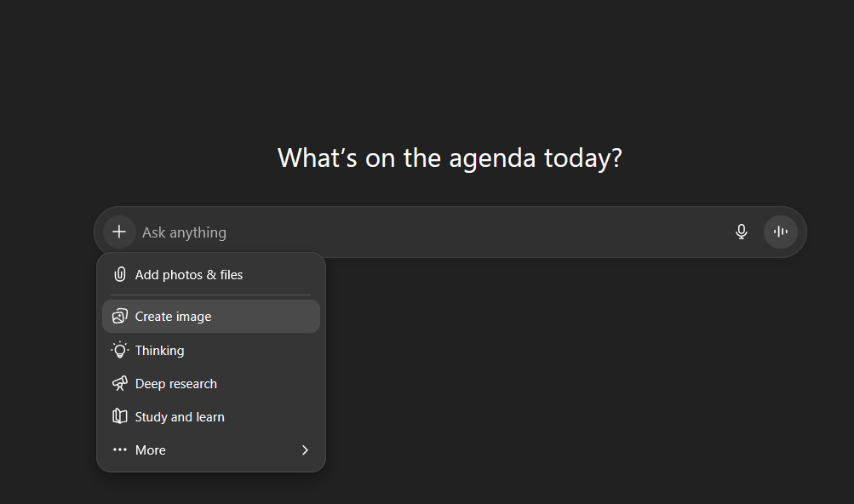Select the "Study and learn" text label

click(180, 417)
